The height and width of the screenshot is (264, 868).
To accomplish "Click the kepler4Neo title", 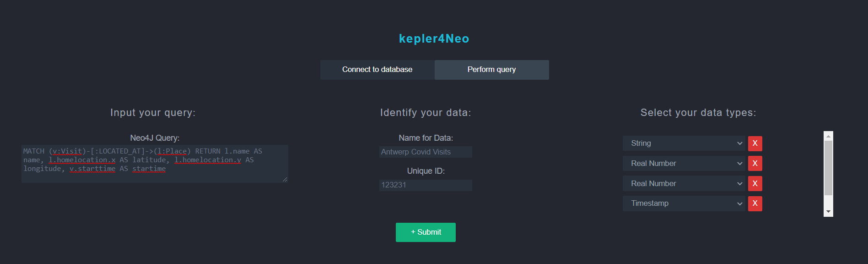I will (434, 38).
